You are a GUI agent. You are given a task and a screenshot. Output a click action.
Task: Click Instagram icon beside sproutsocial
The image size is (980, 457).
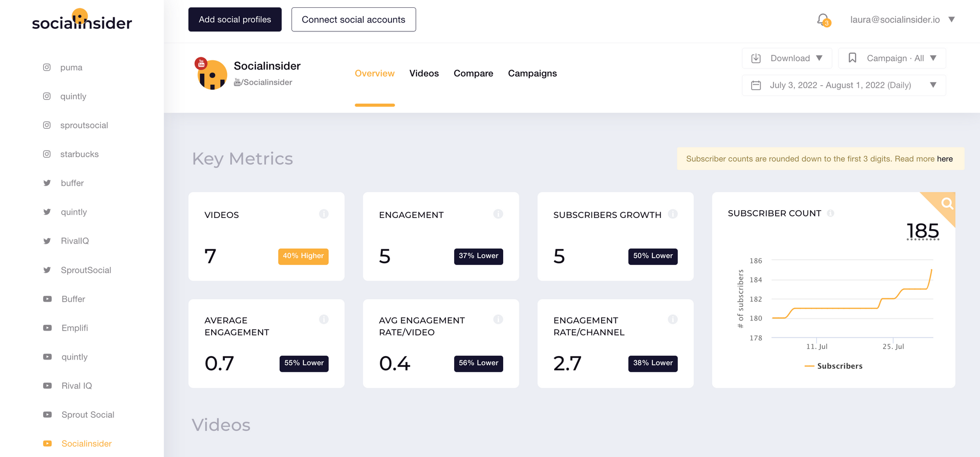coord(47,125)
